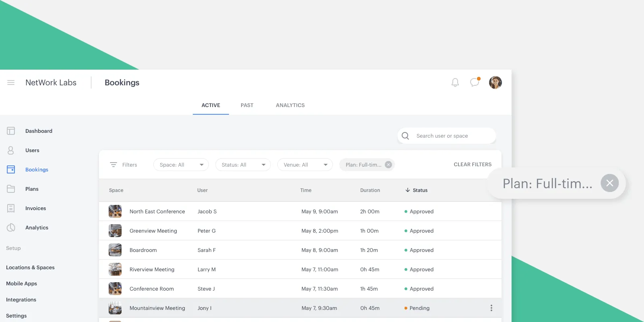Image resolution: width=644 pixels, height=322 pixels.
Task: Click user Peter G
Action: coord(206,231)
